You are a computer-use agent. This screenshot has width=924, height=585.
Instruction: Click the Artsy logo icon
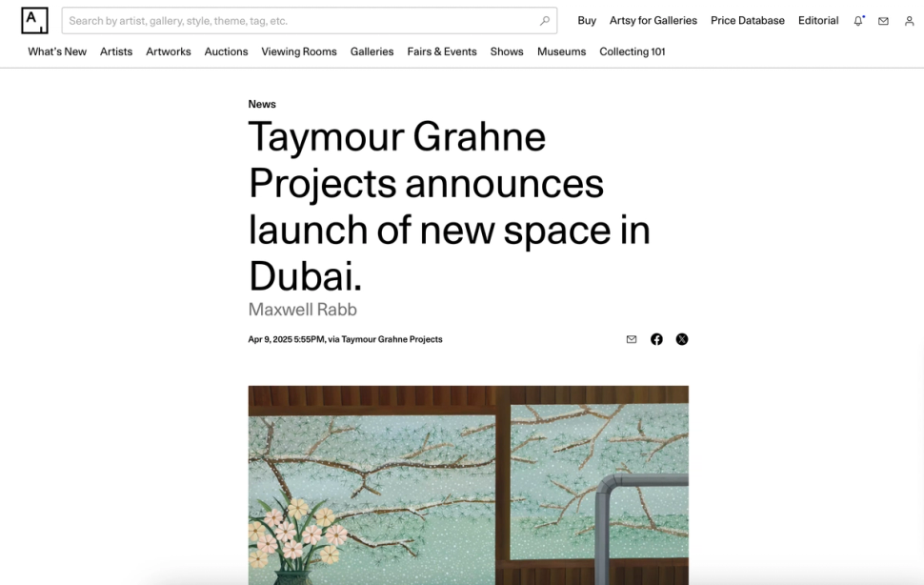tap(34, 21)
